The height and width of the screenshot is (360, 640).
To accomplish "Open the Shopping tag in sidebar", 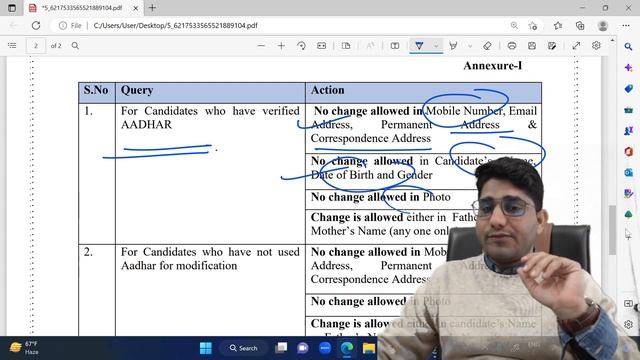I will [628, 89].
